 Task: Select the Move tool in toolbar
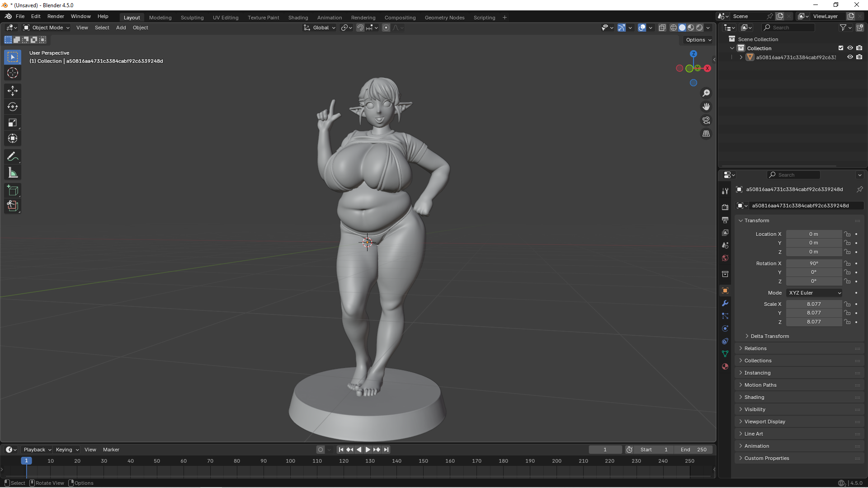pyautogui.click(x=13, y=91)
